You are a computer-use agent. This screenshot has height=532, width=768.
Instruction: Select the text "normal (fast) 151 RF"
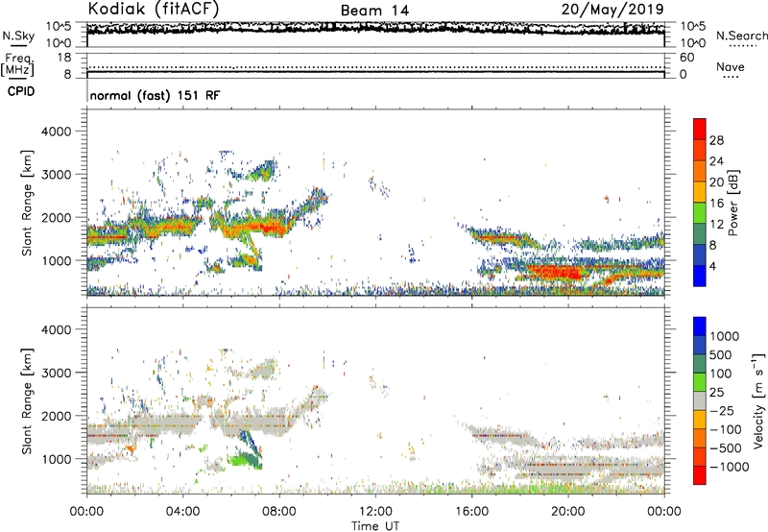(155, 95)
